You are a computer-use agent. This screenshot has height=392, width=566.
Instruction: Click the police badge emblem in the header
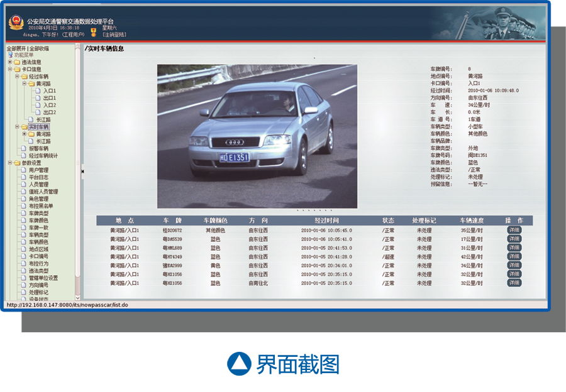coord(16,23)
